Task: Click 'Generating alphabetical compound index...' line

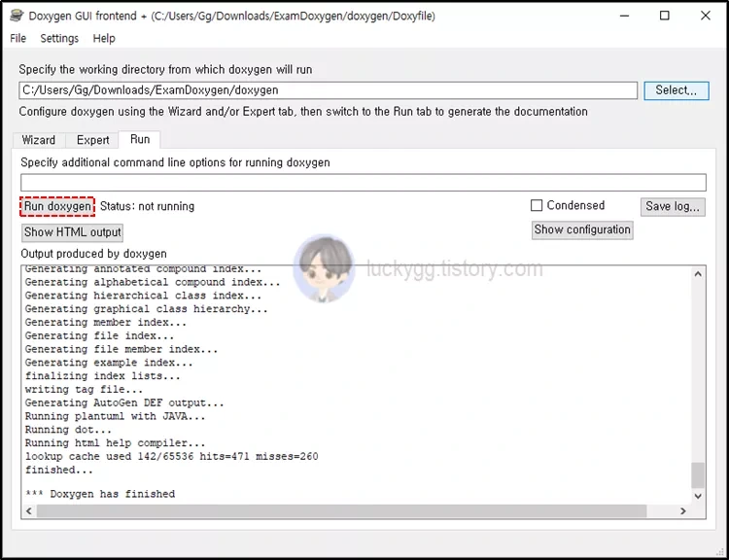Action: point(153,282)
